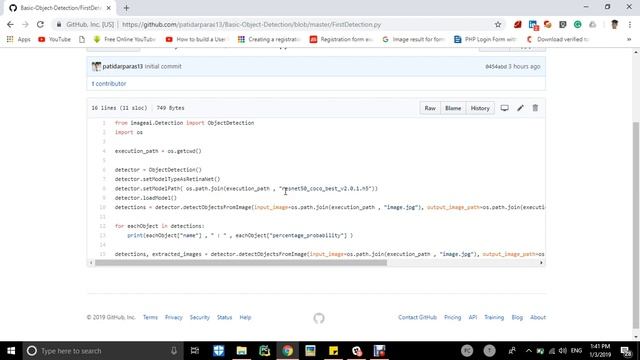This screenshot has height=360, width=640.
Task: Open API footer link
Action: point(473,317)
